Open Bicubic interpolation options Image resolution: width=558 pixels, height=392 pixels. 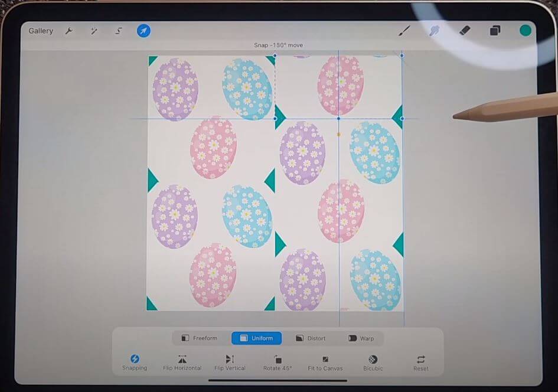pos(373,362)
